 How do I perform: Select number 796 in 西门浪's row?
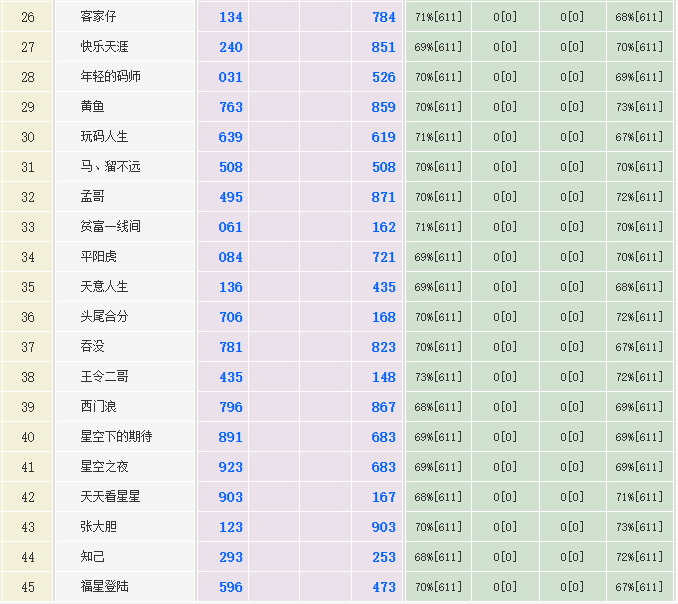231,407
